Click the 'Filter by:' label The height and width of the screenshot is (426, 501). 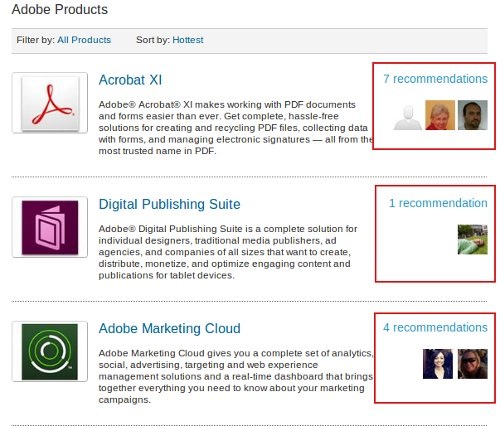coord(36,40)
